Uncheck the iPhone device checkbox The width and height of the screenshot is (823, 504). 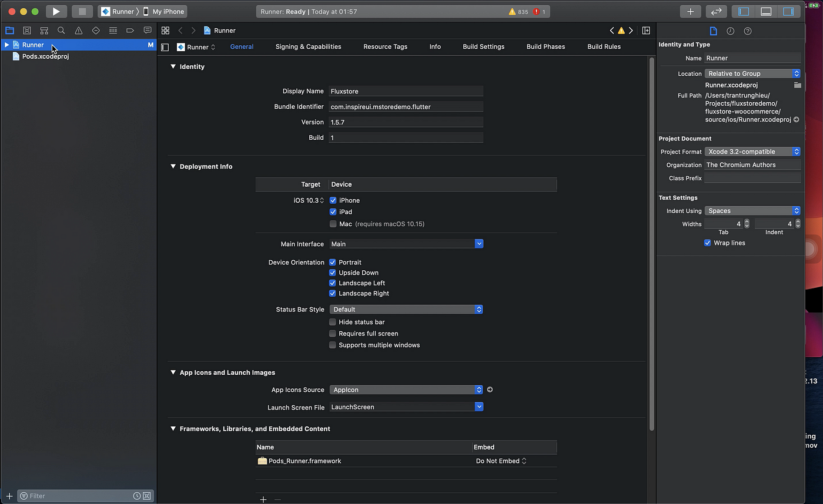(333, 200)
